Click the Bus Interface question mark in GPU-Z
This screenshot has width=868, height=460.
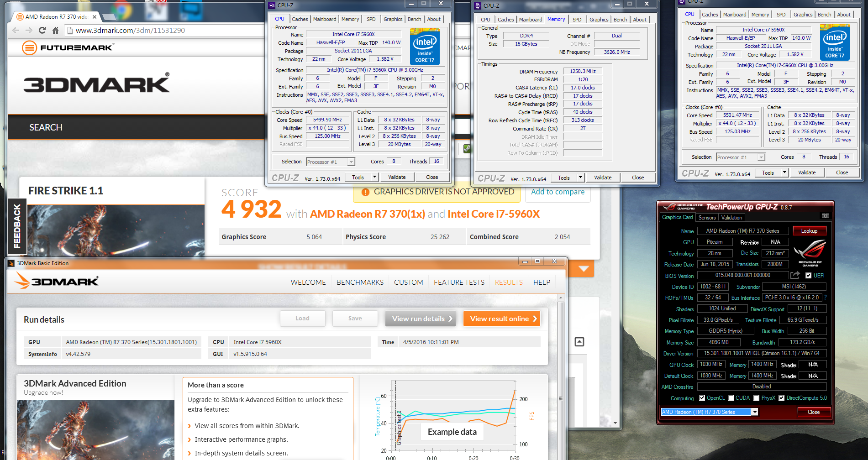(826, 298)
